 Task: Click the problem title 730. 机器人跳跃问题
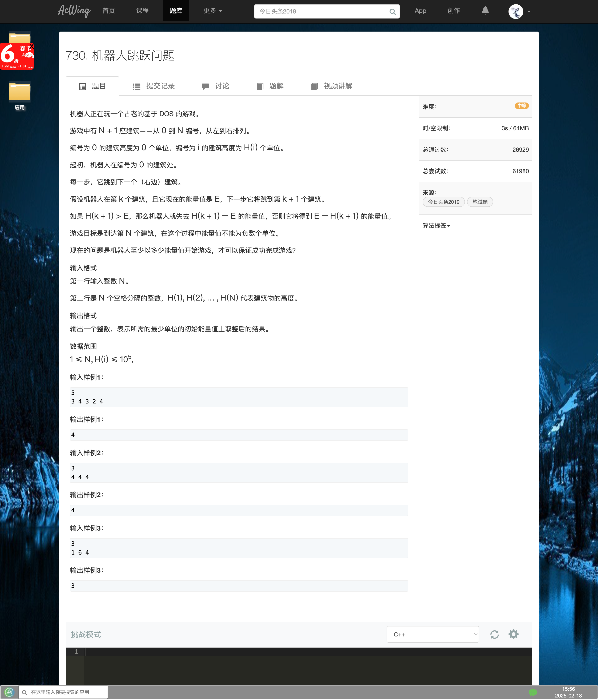click(x=120, y=55)
